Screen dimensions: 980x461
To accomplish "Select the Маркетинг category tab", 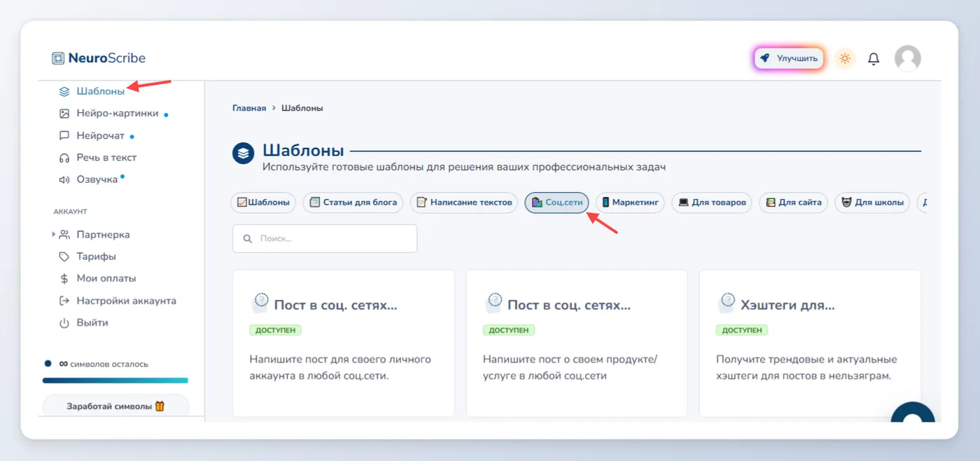I will click(x=630, y=202).
